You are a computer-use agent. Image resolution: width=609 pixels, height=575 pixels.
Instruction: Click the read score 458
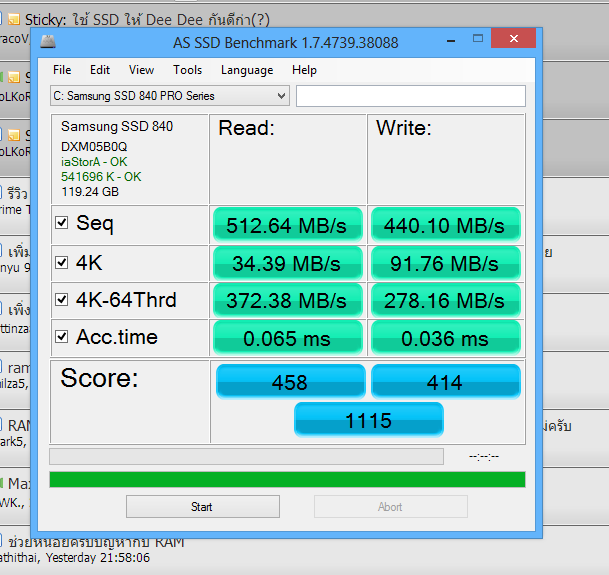coord(291,382)
